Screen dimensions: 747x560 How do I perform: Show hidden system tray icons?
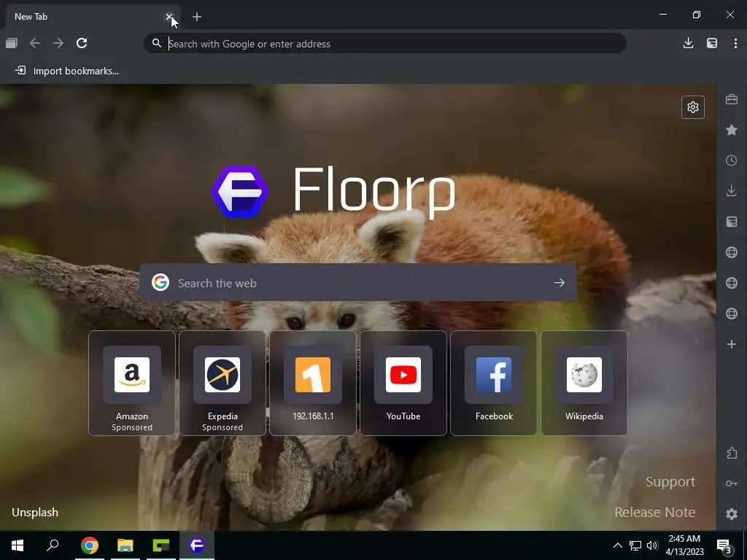[617, 545]
